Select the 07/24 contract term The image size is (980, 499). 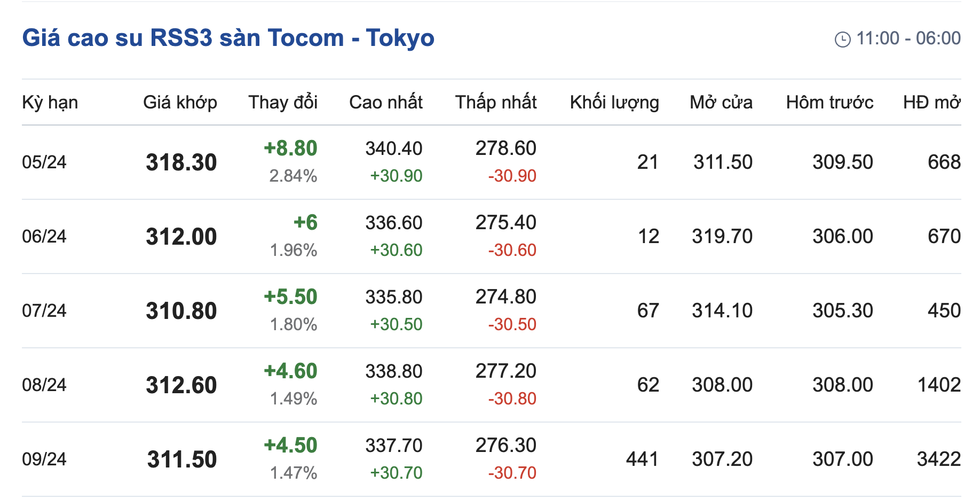(x=44, y=310)
